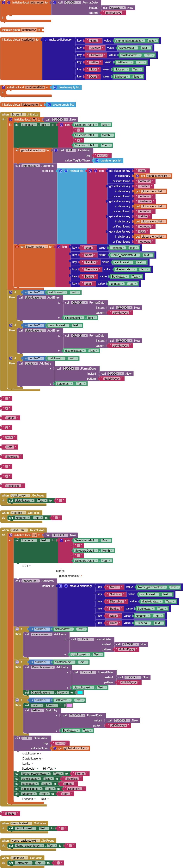
Task: Click the "storico" tag text in DB1.GetValue
Action: click(x=102, y=155)
